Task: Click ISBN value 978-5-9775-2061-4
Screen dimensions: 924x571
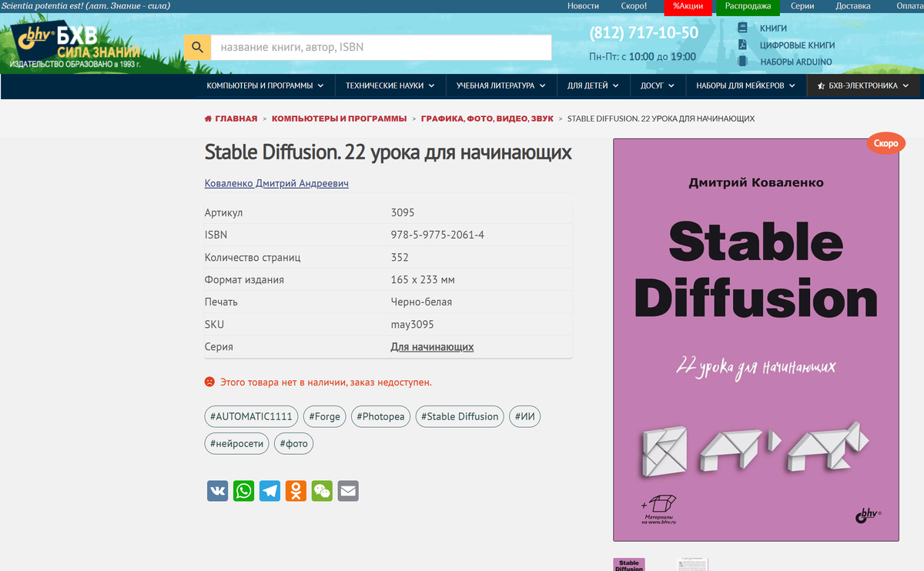Action: point(437,235)
